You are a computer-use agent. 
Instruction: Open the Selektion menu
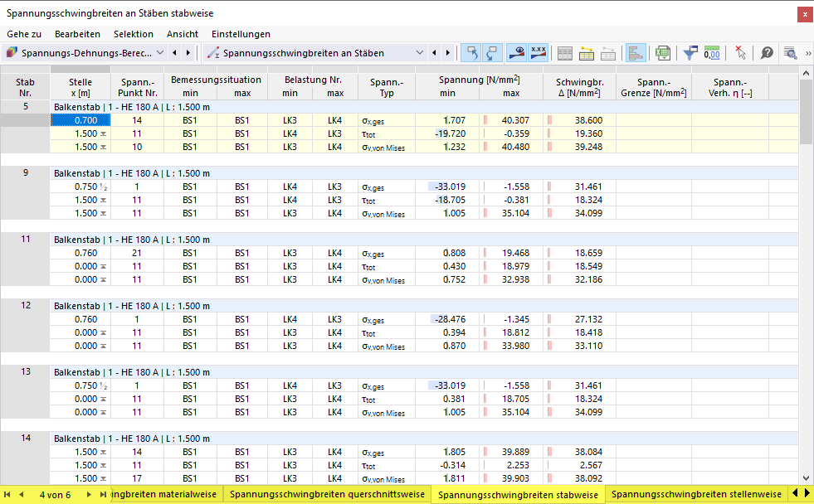tap(134, 34)
